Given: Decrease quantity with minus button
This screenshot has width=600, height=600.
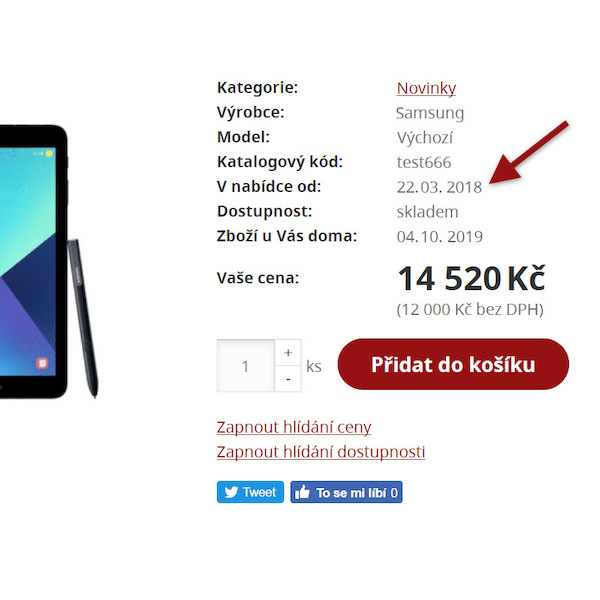Looking at the screenshot, I should pyautogui.click(x=288, y=379).
